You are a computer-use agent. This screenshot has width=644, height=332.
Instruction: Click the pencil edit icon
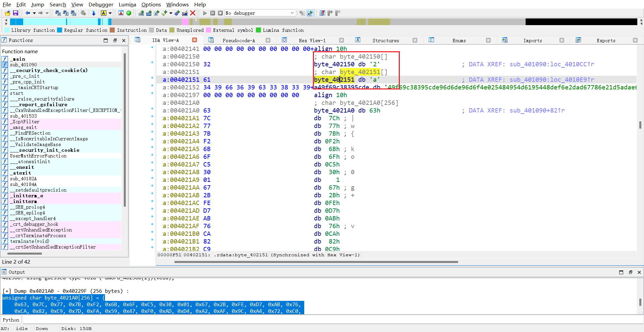tap(185, 13)
